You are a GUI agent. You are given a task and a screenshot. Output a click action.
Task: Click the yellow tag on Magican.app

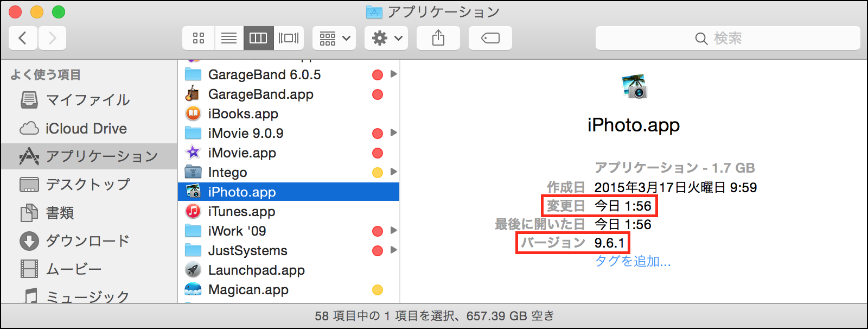378,290
